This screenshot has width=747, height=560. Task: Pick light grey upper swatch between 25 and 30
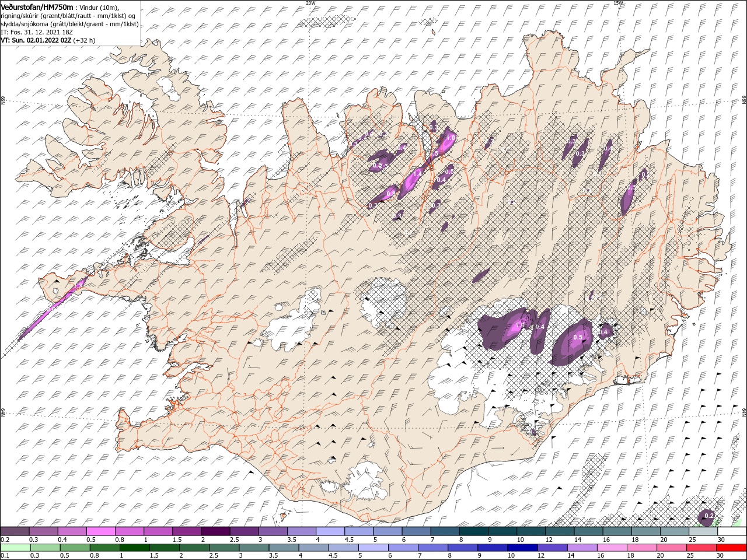coord(703,531)
